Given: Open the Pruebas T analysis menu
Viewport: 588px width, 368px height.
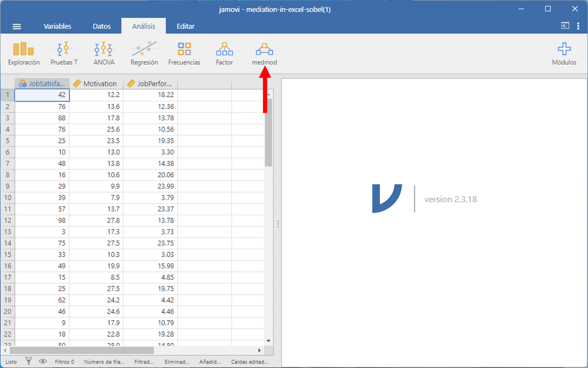Looking at the screenshot, I should pos(64,53).
